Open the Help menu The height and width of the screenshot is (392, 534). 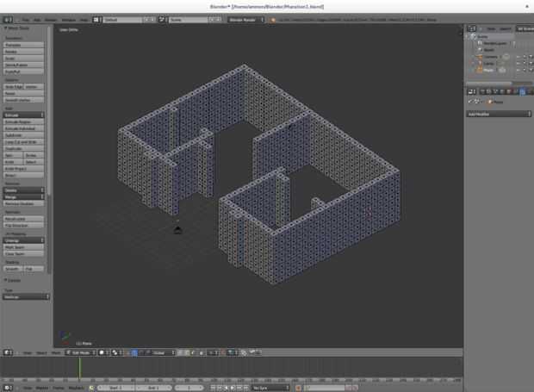pos(84,20)
